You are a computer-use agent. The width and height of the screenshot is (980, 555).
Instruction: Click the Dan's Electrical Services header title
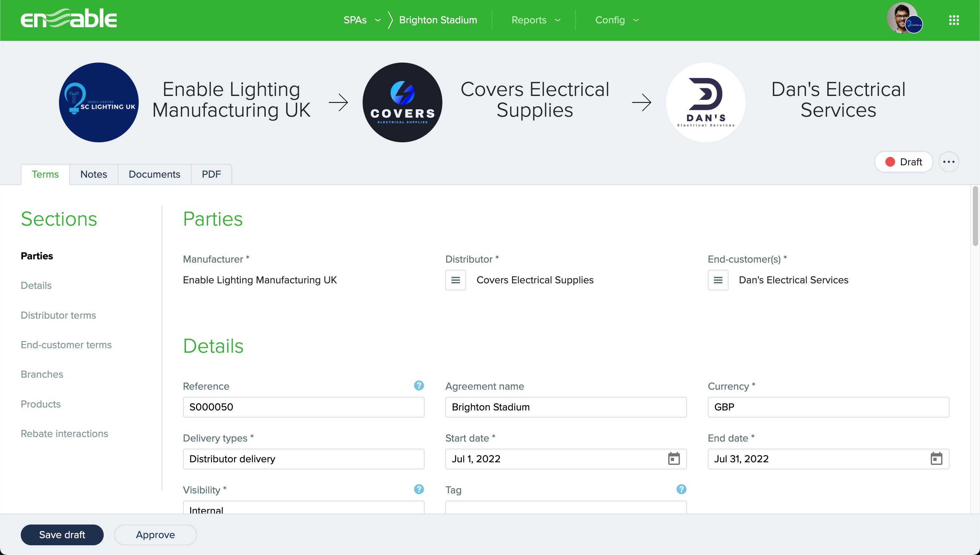tap(838, 100)
